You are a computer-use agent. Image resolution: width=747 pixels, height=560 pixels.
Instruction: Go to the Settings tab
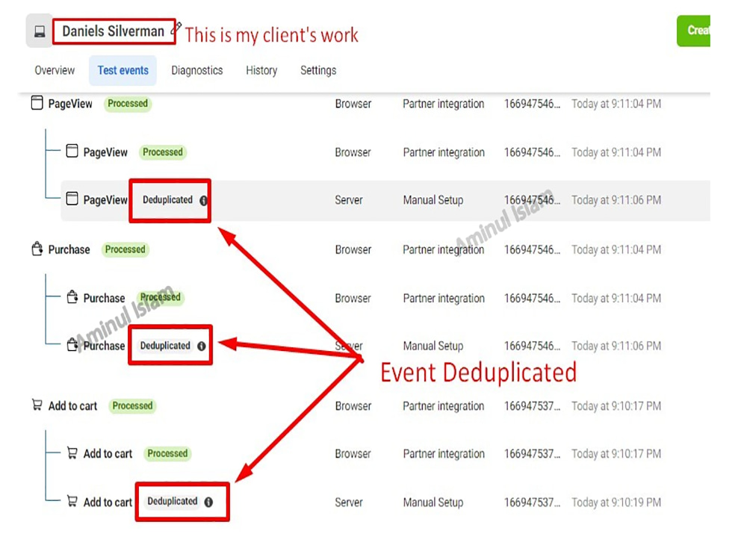click(x=318, y=70)
